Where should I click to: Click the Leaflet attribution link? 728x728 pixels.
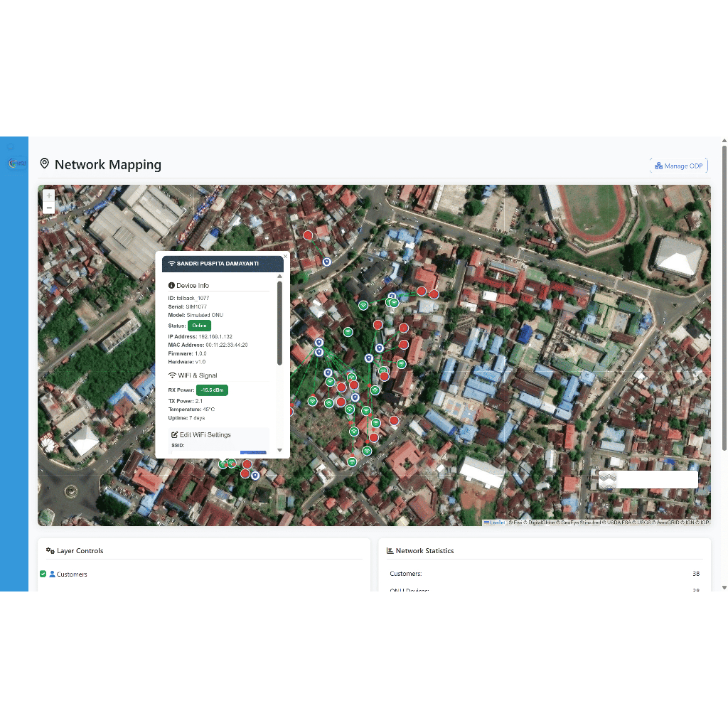[495, 523]
